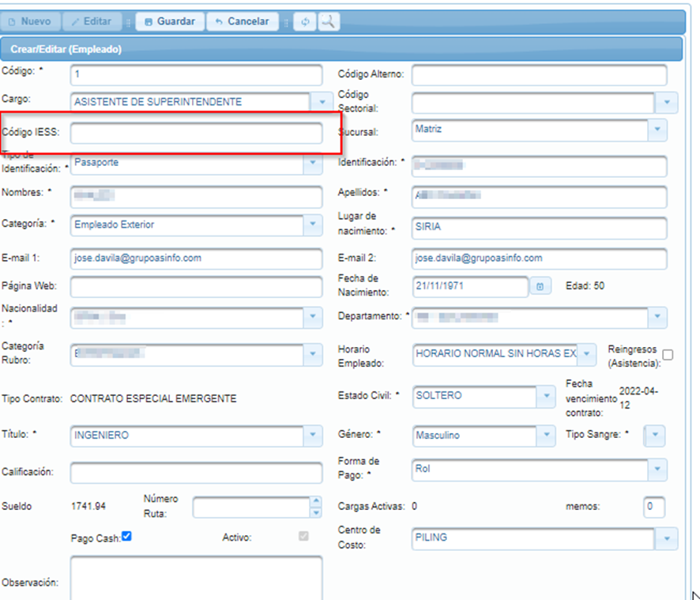This screenshot has width=700, height=600.
Task: Increase Número Ruta with up arrow
Action: (x=316, y=501)
